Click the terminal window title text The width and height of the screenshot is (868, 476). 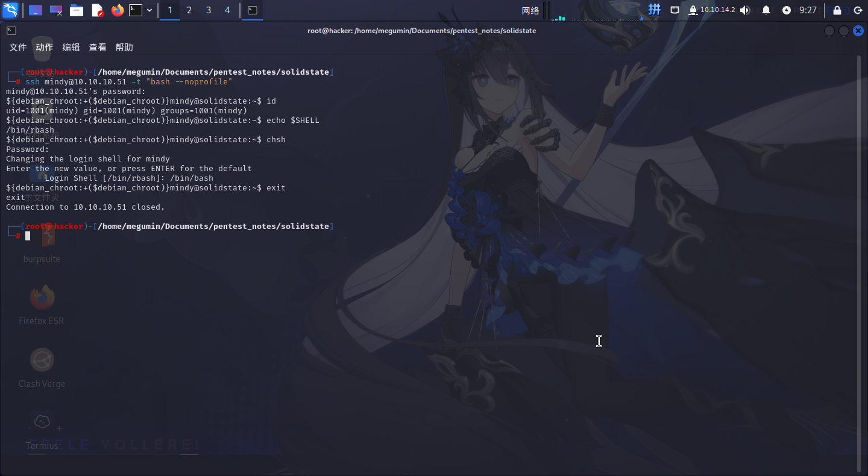pyautogui.click(x=421, y=31)
